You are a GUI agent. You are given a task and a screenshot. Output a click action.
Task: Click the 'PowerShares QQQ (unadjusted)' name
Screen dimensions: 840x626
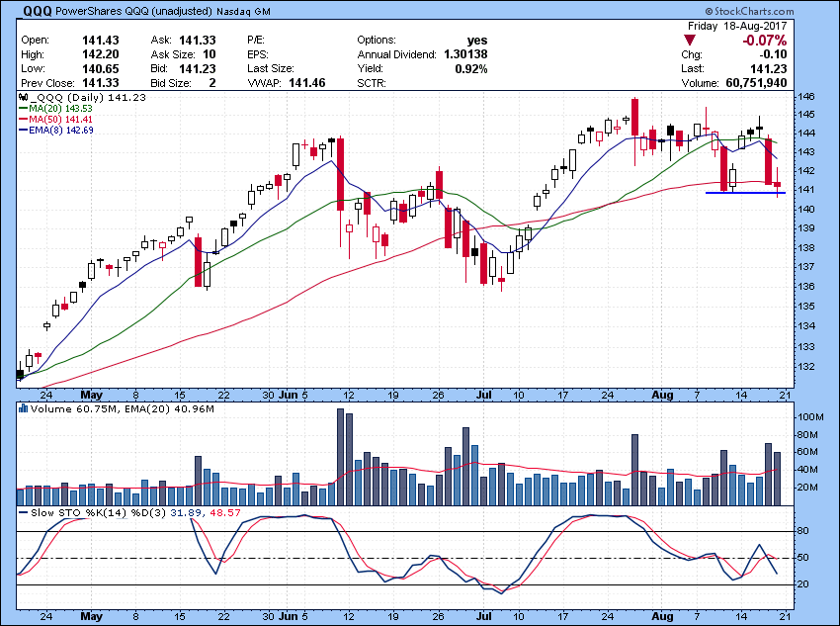click(133, 11)
